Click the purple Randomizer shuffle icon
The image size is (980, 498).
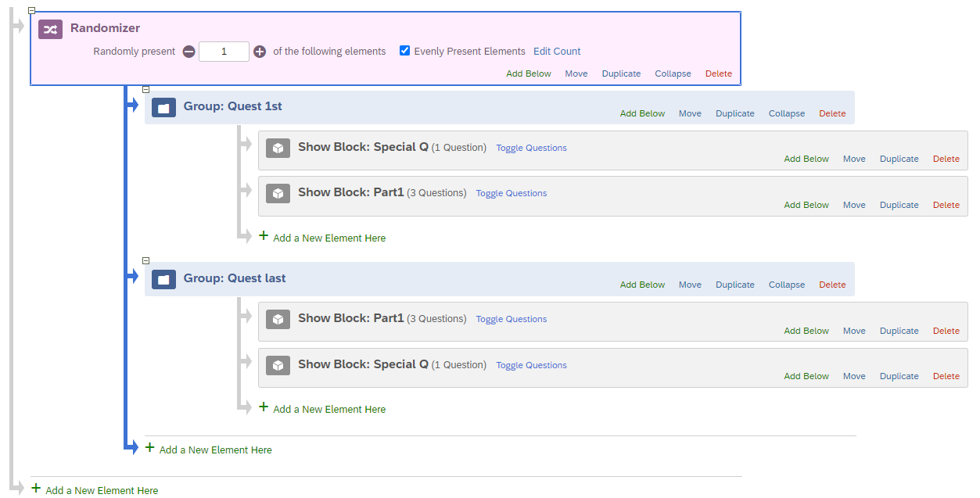[50, 29]
